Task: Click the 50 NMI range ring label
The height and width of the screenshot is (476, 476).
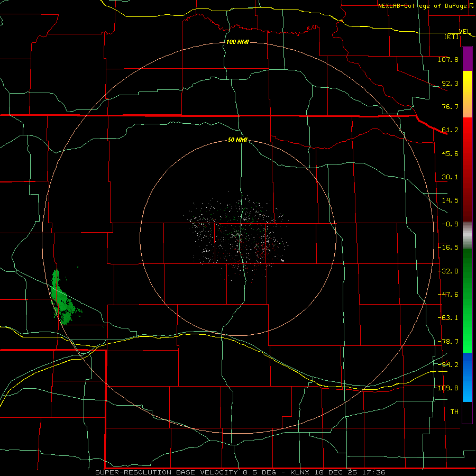Action: point(237,140)
